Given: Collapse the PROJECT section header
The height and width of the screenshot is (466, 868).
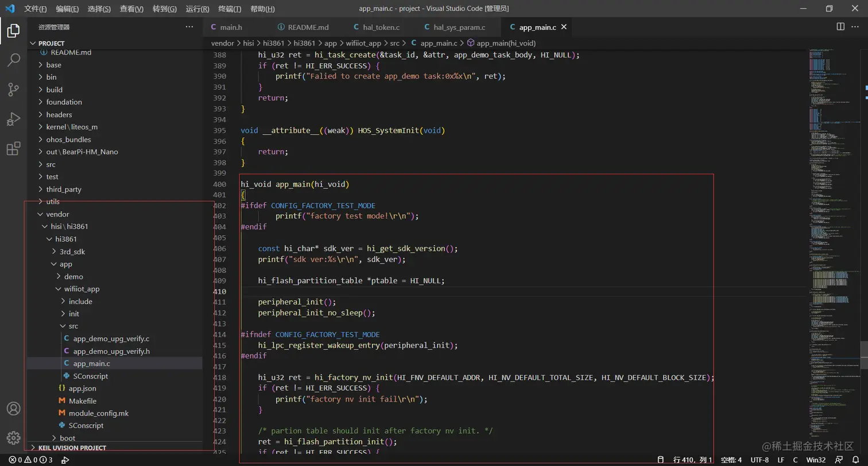Looking at the screenshot, I should (x=115, y=43).
